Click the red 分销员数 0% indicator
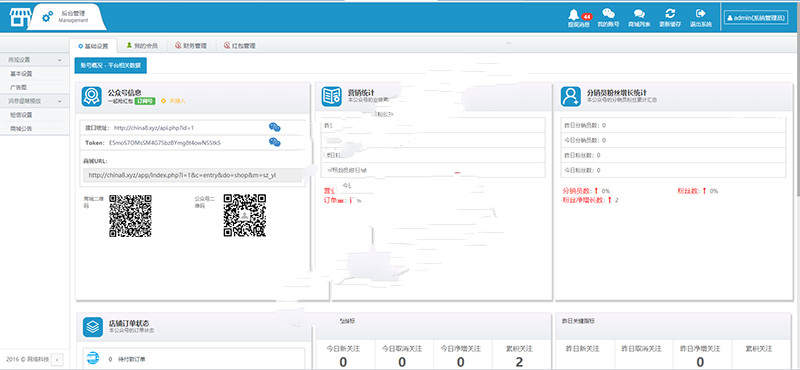Image resolution: width=800 pixels, height=370 pixels. tap(586, 191)
